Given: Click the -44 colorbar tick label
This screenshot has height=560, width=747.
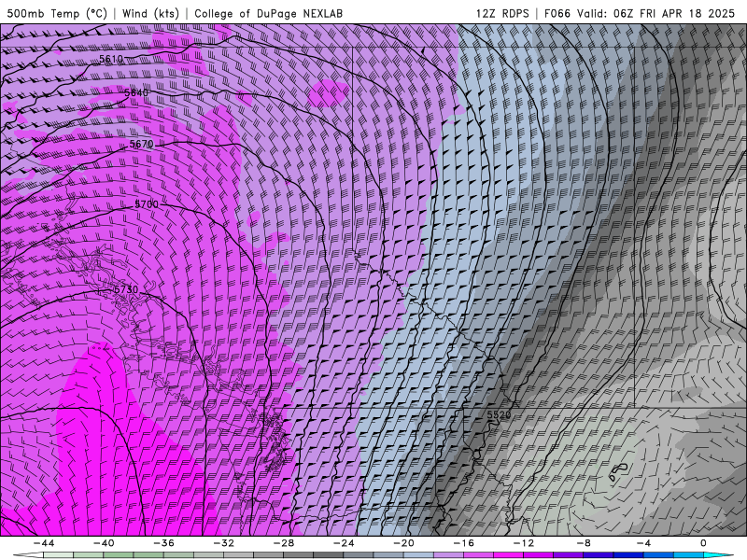Looking at the screenshot, I should click(44, 543).
